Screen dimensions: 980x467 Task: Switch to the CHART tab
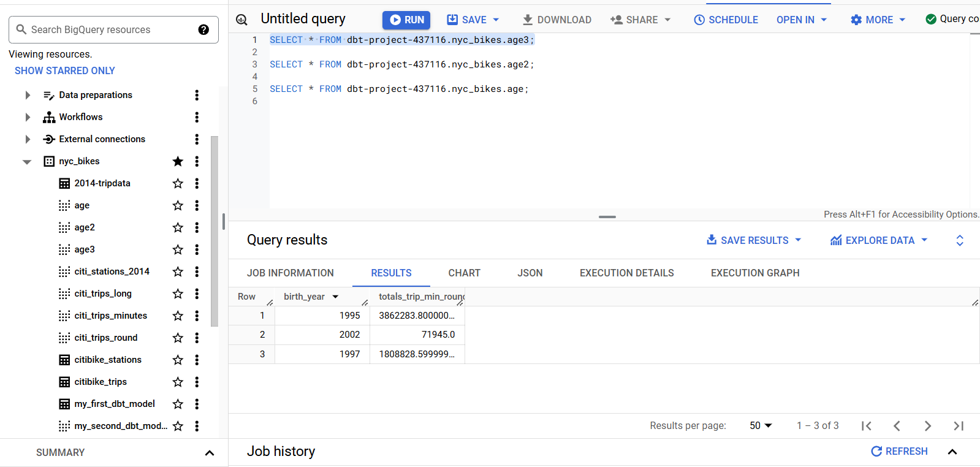tap(464, 273)
